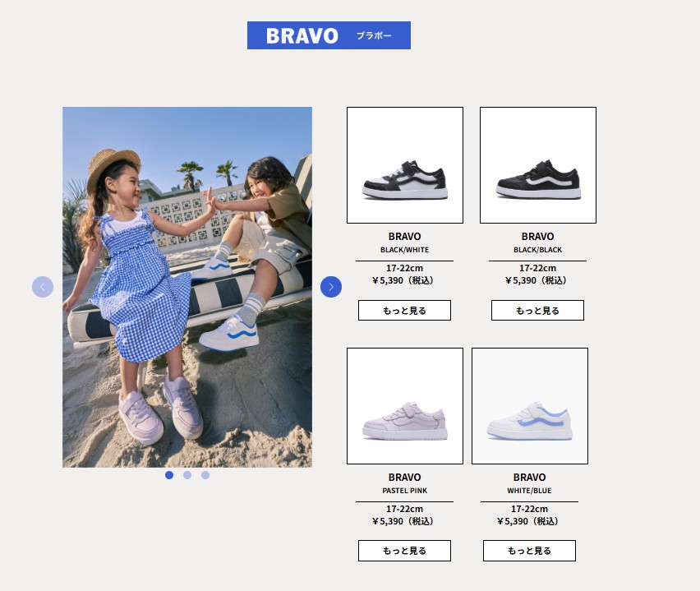This screenshot has width=700, height=591.
Task: Click the BRAVO Black/White product title
Action: (x=404, y=236)
